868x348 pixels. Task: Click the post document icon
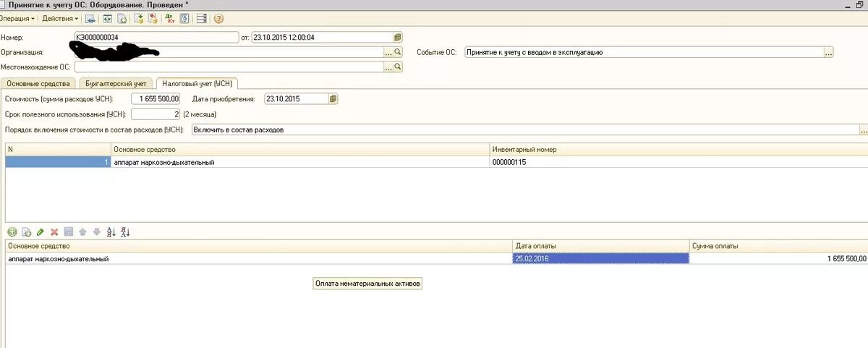coord(137,18)
